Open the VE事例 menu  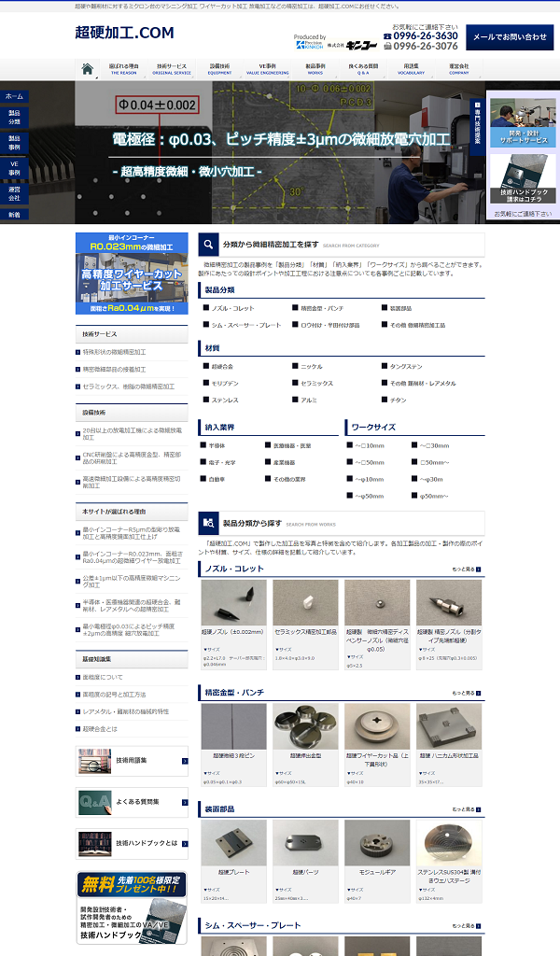click(268, 69)
